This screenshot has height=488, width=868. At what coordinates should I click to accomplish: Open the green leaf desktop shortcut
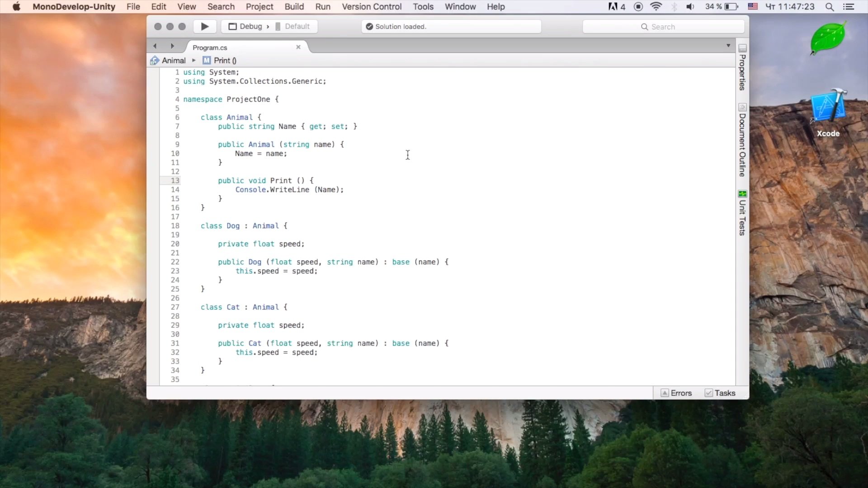(828, 38)
